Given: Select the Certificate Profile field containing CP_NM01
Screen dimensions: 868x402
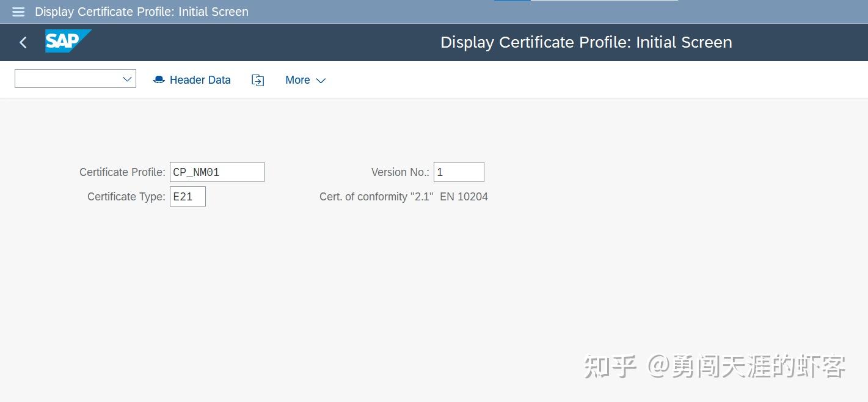Looking at the screenshot, I should point(217,172).
